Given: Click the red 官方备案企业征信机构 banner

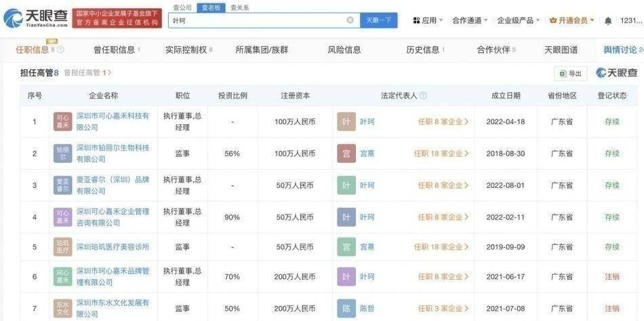Looking at the screenshot, I should (117, 18).
